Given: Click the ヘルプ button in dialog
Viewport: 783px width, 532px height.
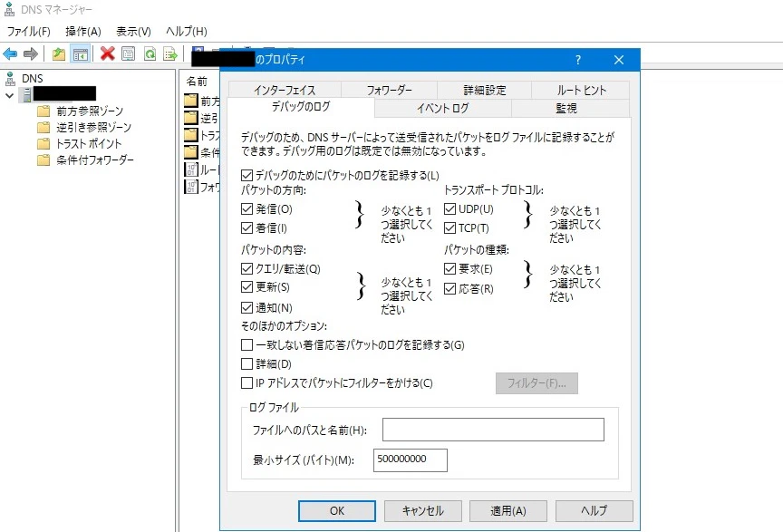Looking at the screenshot, I should point(594,511).
